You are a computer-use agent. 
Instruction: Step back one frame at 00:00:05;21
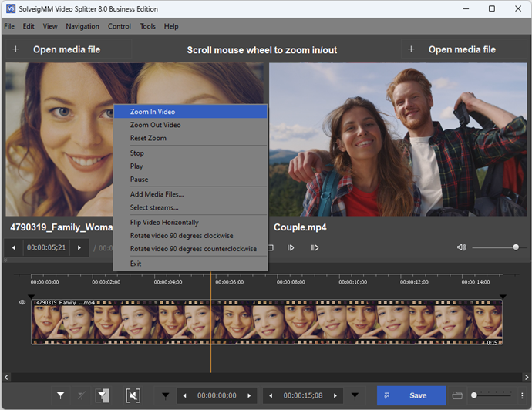tap(14, 248)
